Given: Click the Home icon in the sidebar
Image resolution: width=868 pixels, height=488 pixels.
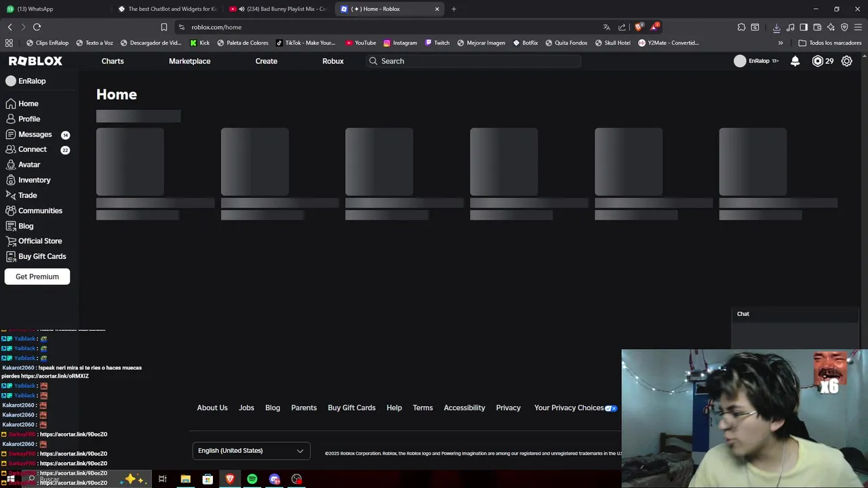Looking at the screenshot, I should (11, 104).
